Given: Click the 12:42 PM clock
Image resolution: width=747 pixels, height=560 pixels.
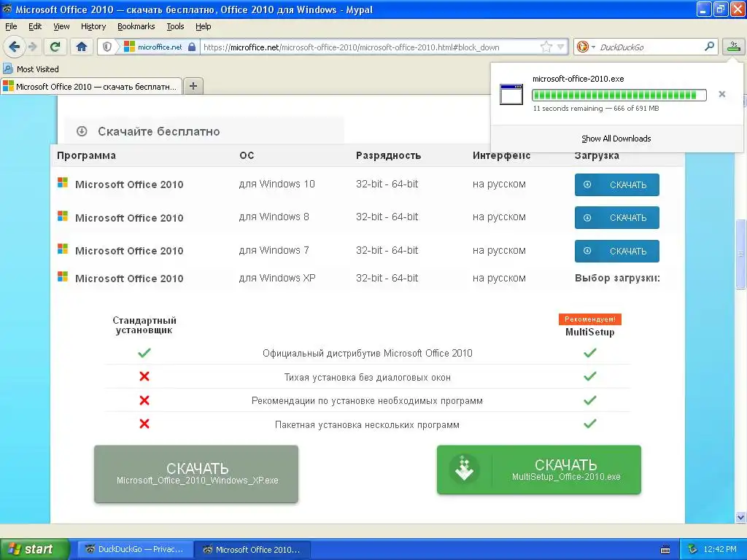Looking at the screenshot, I should pyautogui.click(x=720, y=549).
